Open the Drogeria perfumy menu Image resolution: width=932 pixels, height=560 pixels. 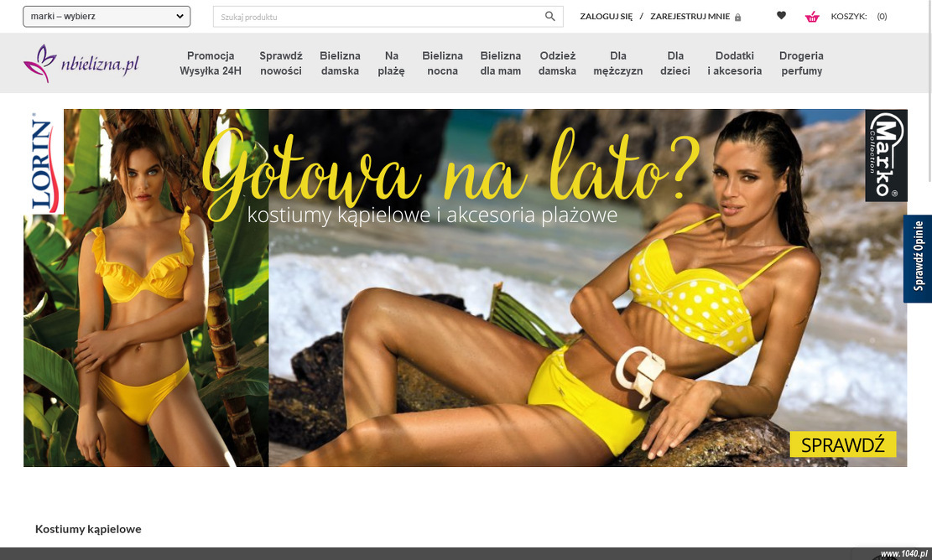click(801, 63)
